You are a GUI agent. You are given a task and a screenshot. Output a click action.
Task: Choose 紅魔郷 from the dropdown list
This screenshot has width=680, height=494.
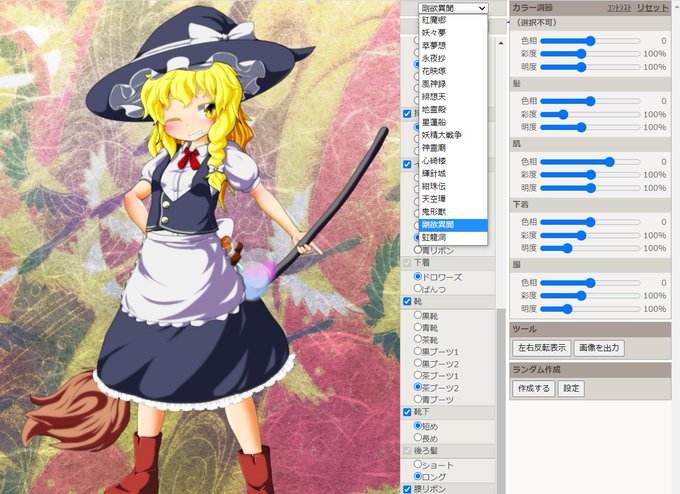(x=453, y=20)
